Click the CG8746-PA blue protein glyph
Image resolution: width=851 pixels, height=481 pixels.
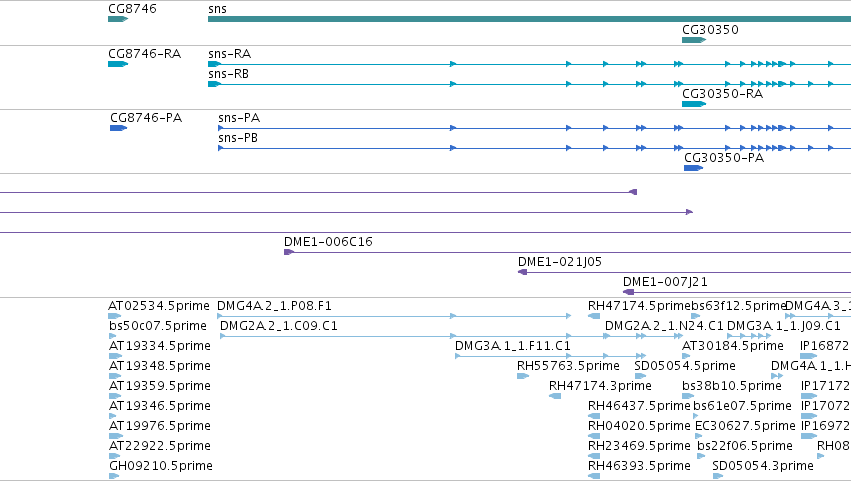(x=118, y=128)
